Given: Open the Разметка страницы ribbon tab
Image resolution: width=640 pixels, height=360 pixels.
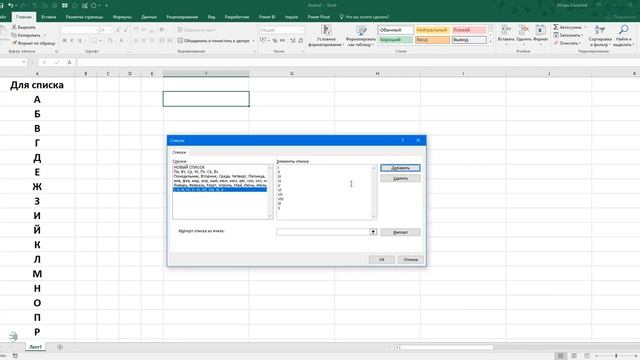Looking at the screenshot, I should pos(84,17).
